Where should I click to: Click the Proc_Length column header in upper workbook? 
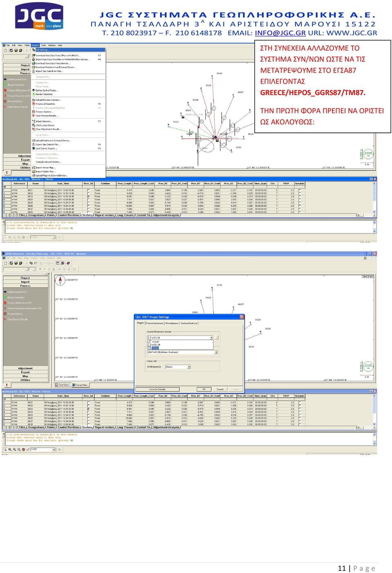[125, 183]
